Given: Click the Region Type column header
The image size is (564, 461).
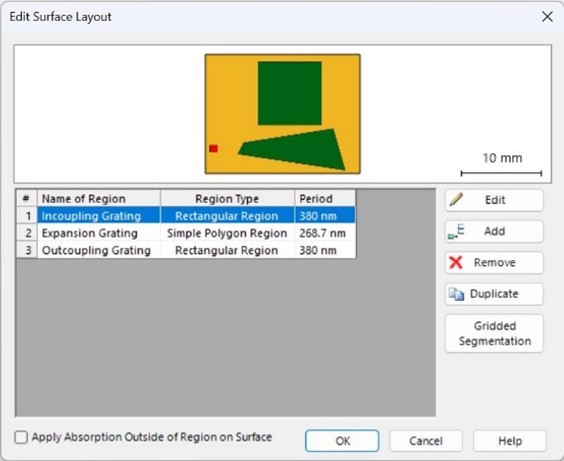Looking at the screenshot, I should (x=227, y=198).
